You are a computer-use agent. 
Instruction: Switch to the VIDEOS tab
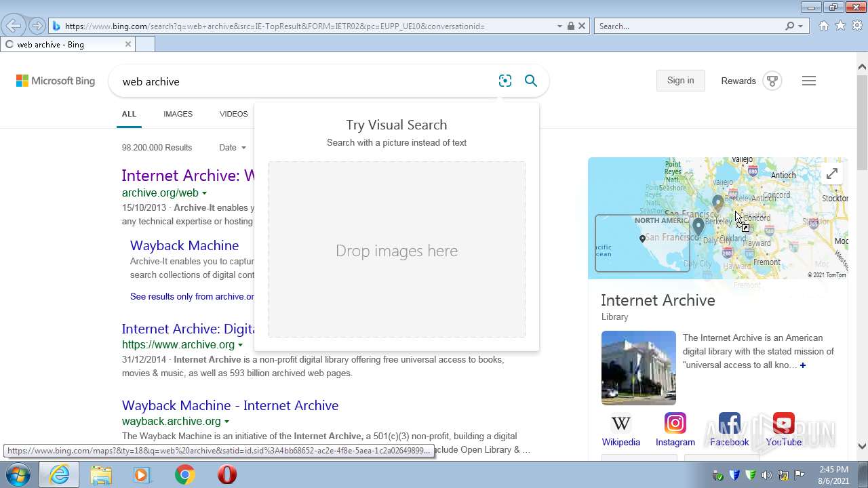pyautogui.click(x=233, y=114)
